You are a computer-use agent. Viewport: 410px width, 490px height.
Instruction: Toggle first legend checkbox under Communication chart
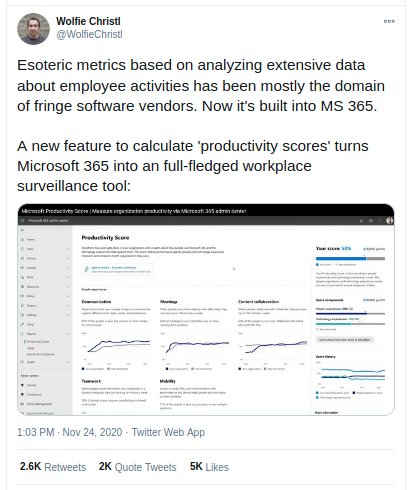83,369
